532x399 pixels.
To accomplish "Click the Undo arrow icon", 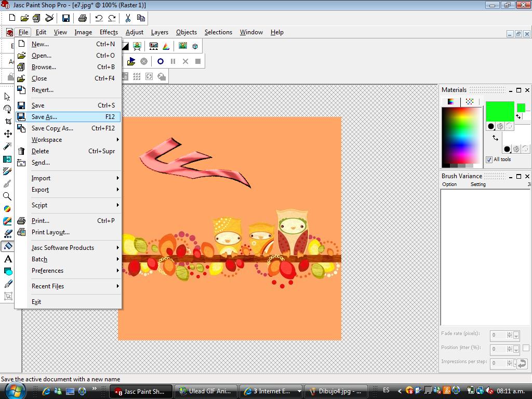I will (99, 18).
